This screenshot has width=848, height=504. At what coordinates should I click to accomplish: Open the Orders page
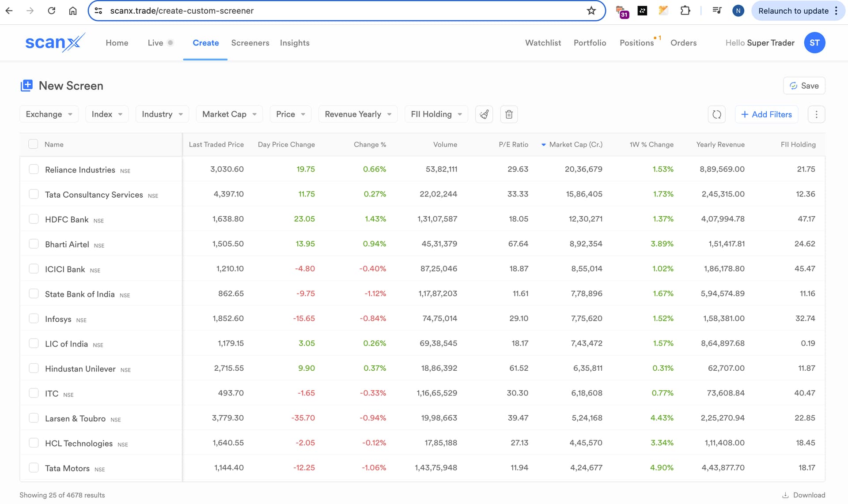pyautogui.click(x=683, y=43)
